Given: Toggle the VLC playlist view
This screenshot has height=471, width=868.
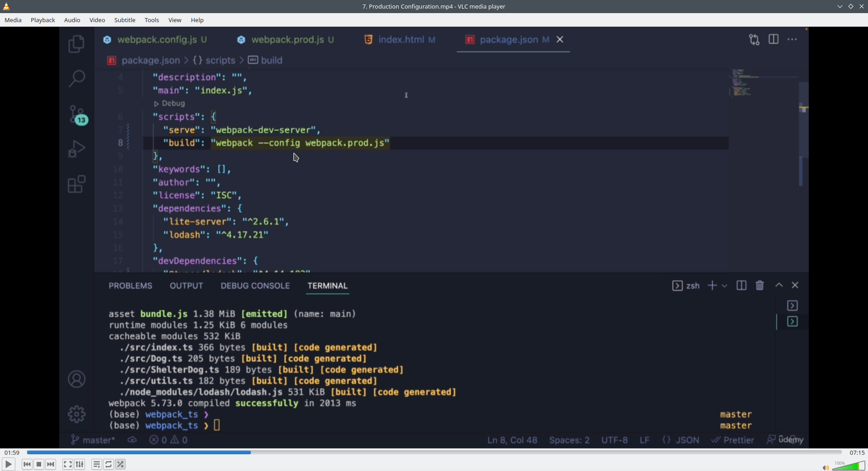Looking at the screenshot, I should pos(97,464).
